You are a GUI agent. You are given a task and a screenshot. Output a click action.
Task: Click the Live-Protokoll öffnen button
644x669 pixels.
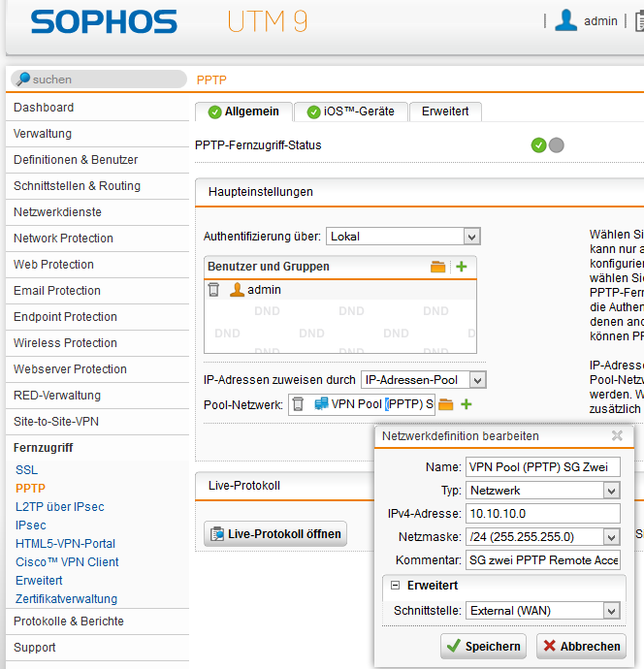(274, 534)
